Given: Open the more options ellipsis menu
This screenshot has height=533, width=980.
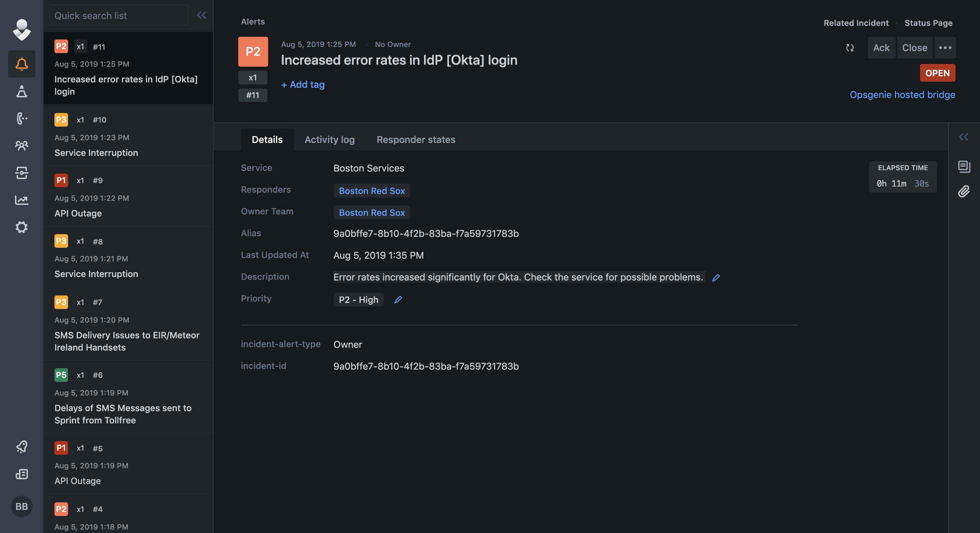Looking at the screenshot, I should coord(945,48).
